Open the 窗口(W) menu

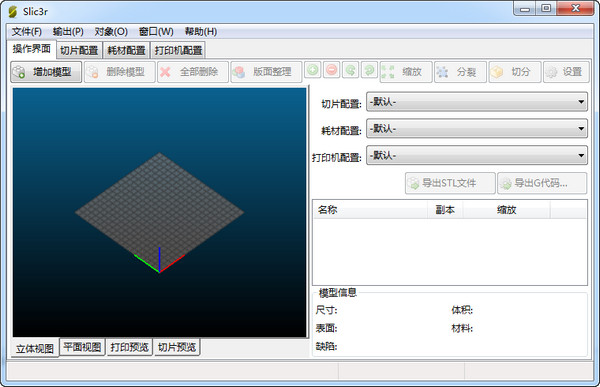[156, 31]
